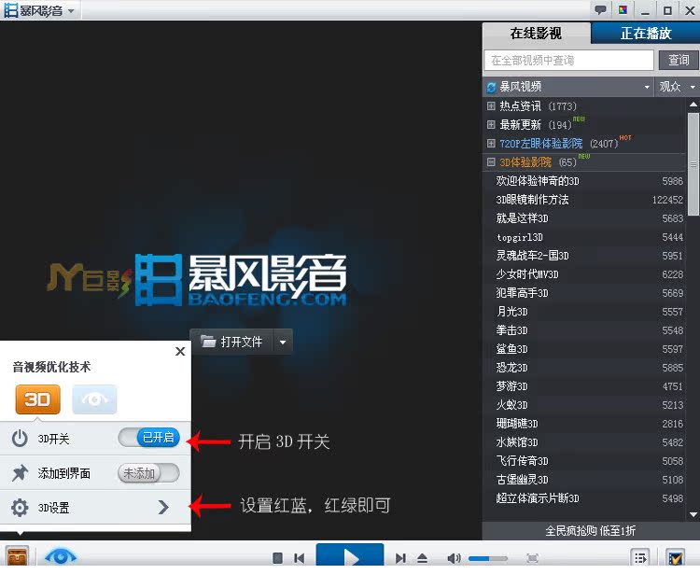Click the 查询 search button
700x588 pixels.
click(x=679, y=61)
